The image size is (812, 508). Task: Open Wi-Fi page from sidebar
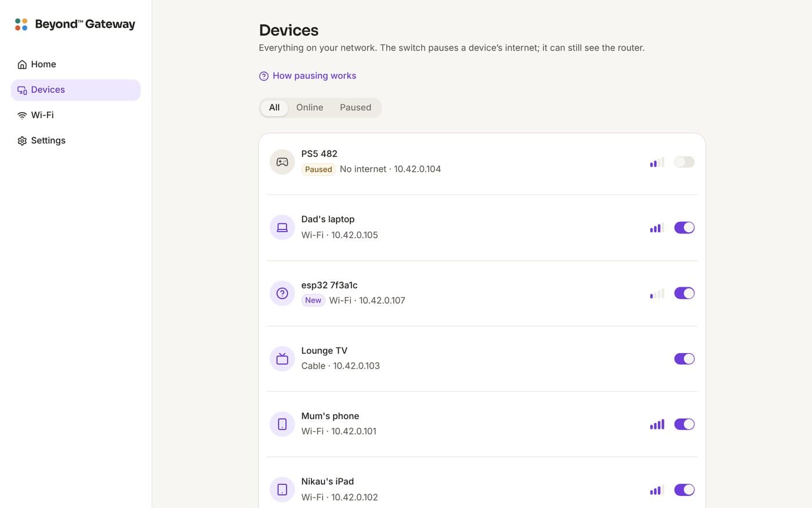pos(76,116)
